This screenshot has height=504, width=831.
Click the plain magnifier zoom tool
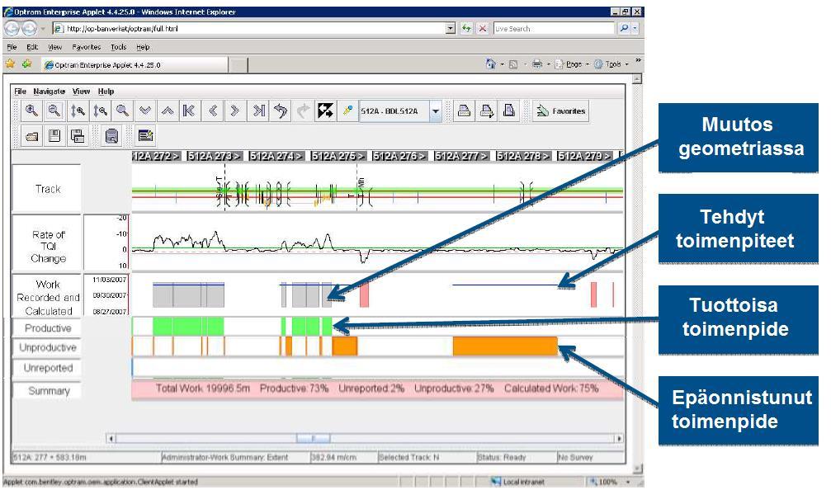point(122,111)
